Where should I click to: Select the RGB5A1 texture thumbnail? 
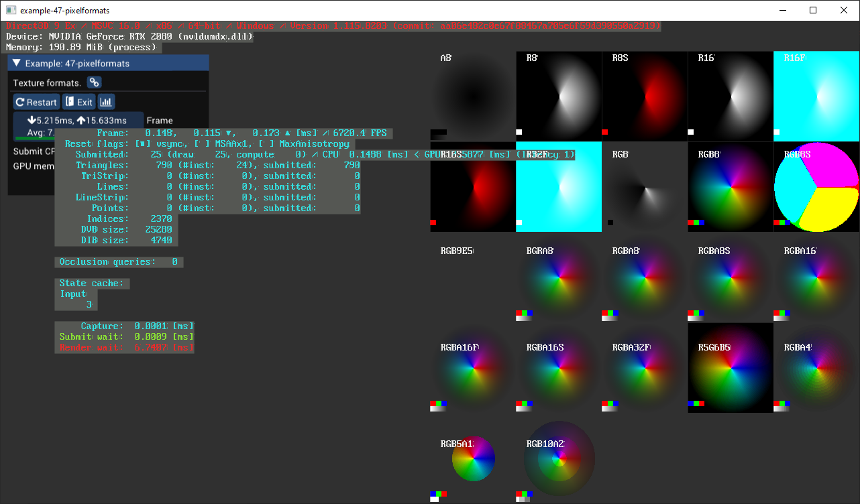pyautogui.click(x=474, y=458)
